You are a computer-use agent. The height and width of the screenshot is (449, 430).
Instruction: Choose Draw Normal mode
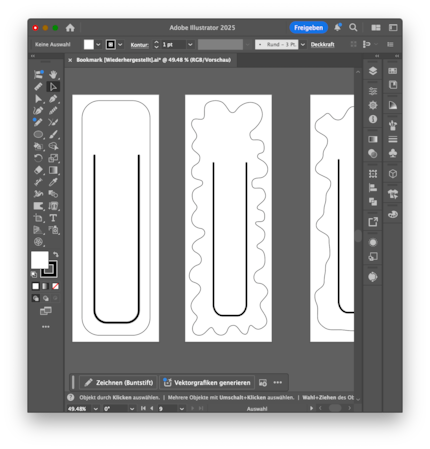[36, 298]
